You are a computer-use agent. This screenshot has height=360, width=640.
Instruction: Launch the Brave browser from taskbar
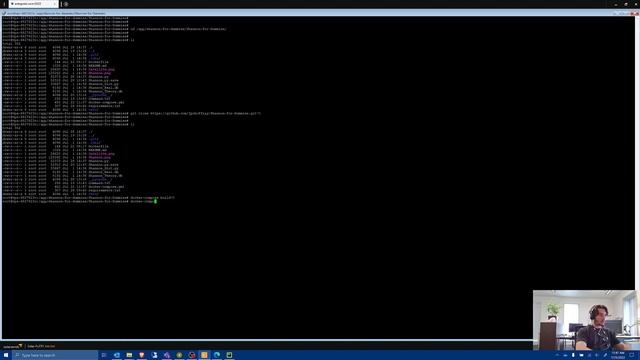(x=142, y=355)
